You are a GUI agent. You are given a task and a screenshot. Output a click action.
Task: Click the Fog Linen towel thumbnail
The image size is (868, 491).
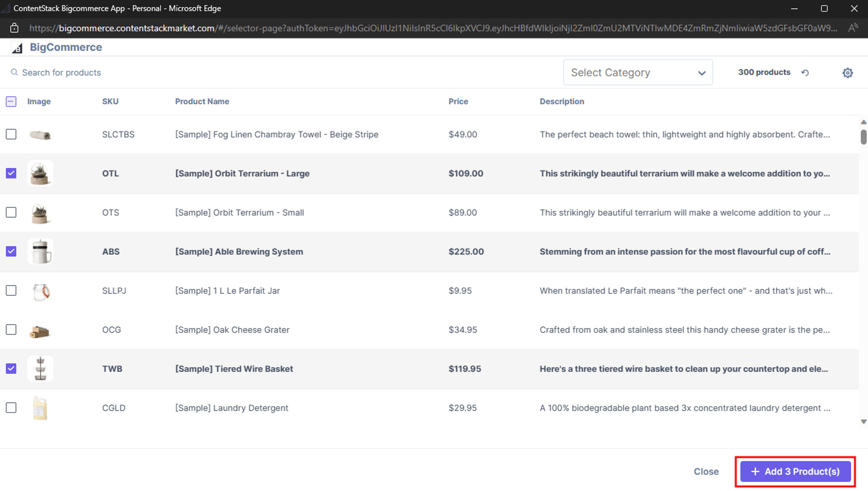[40, 135]
